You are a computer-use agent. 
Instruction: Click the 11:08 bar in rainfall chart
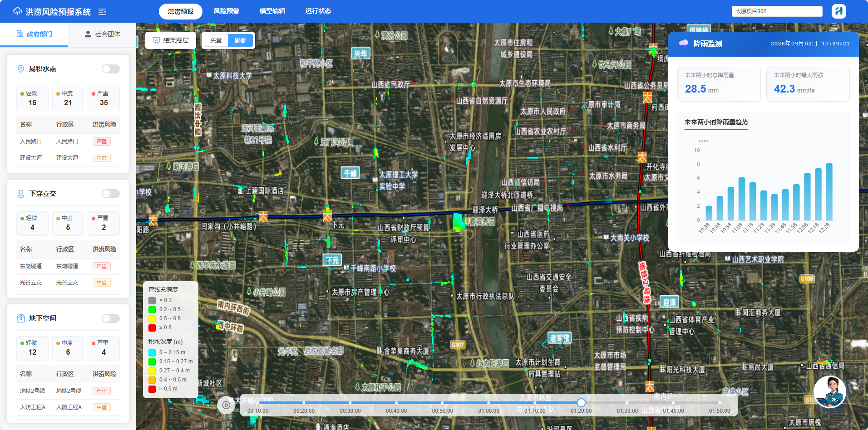[x=742, y=199]
